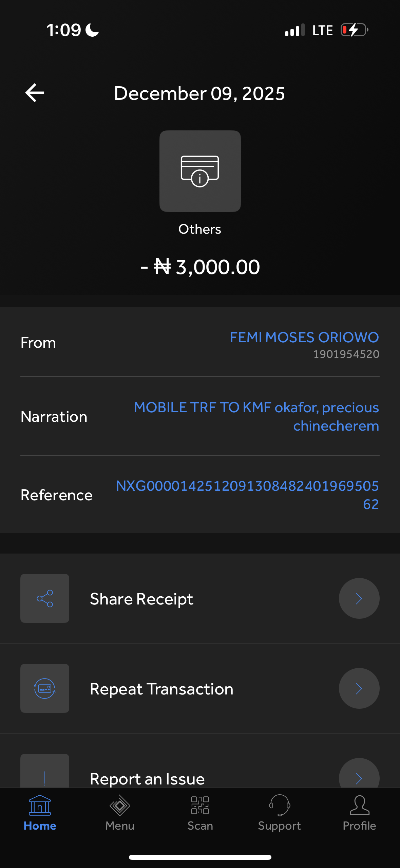Tap the back arrow icon
400x868 pixels.
click(35, 93)
